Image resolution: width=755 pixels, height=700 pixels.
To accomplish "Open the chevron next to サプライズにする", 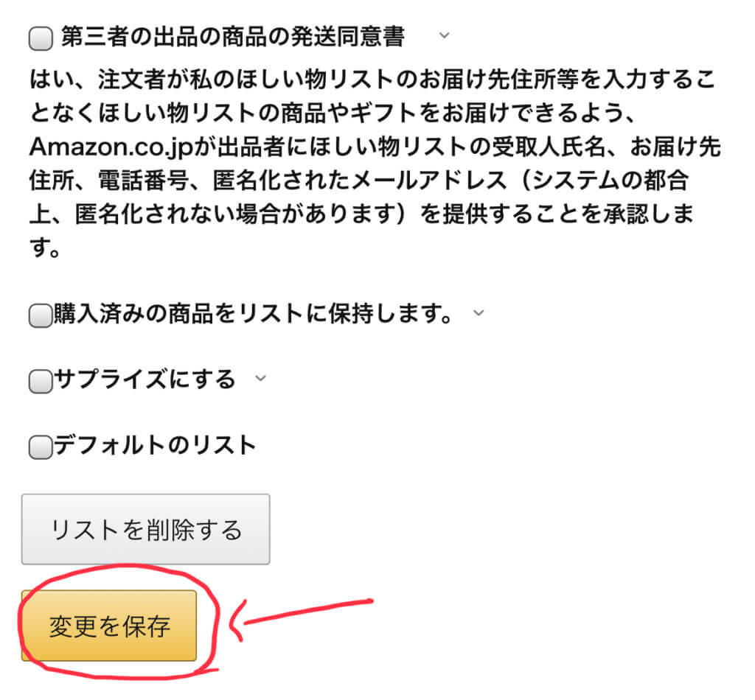I will pyautogui.click(x=259, y=378).
